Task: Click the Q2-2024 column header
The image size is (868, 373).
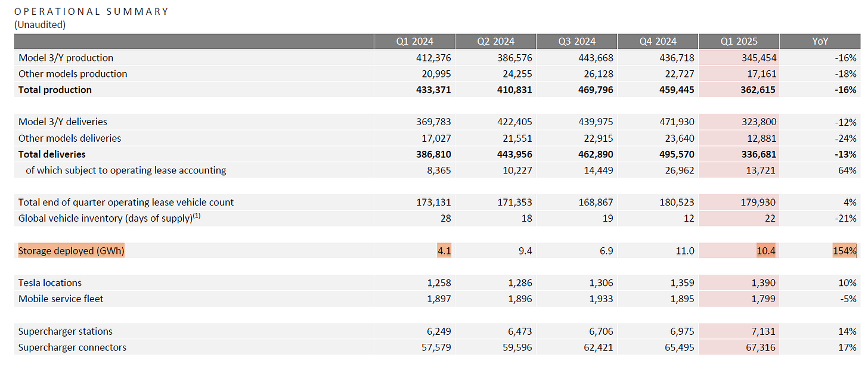Action: coord(495,42)
